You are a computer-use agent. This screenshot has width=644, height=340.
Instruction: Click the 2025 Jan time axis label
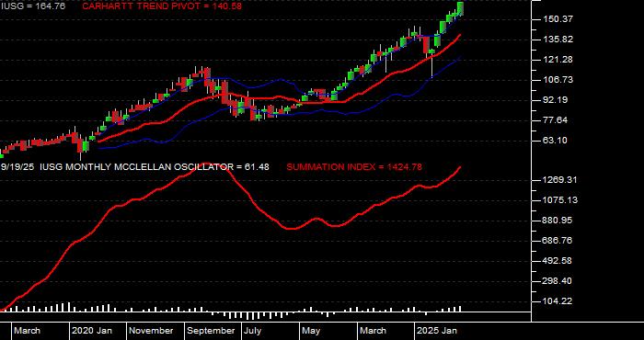[x=437, y=331]
